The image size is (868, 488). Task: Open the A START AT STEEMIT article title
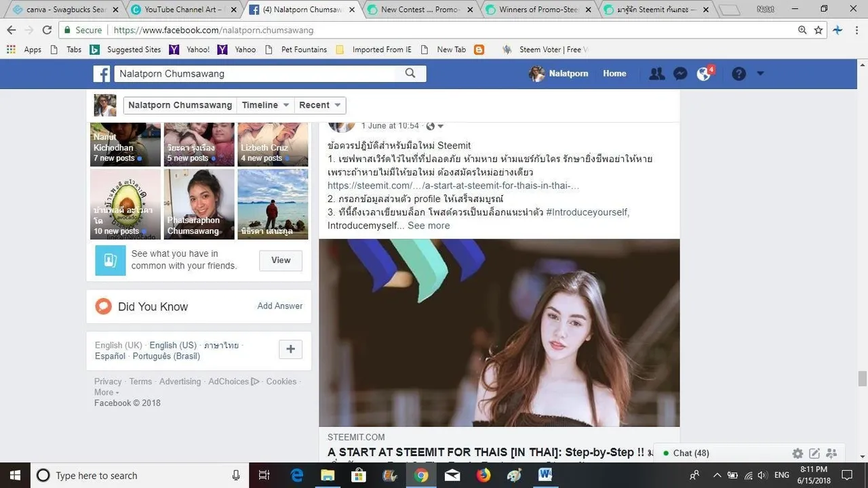[x=490, y=452]
